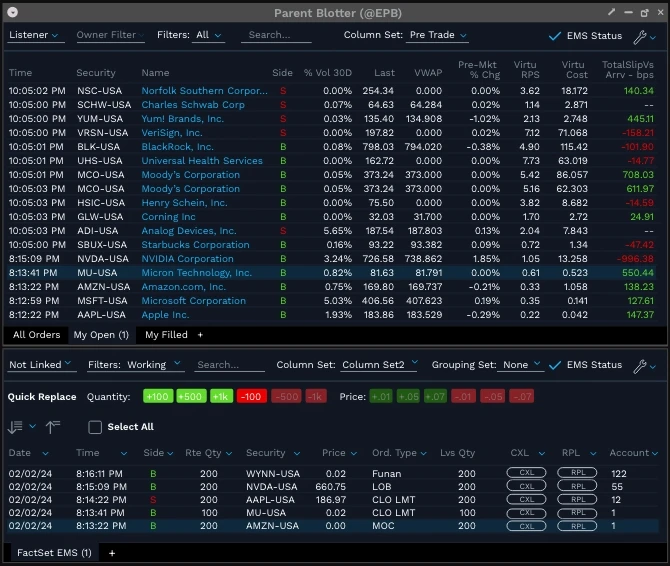Click the +.01 price button
670x566 pixels.
pos(381,397)
